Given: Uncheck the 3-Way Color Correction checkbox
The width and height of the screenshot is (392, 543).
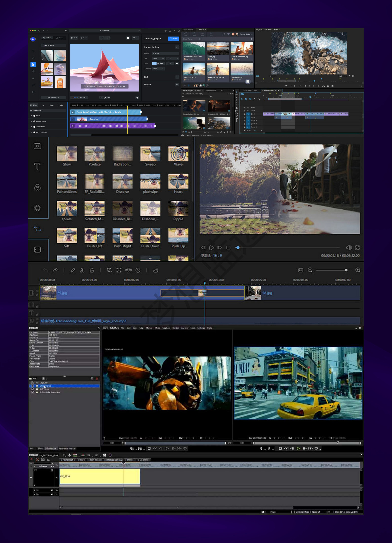Looking at the screenshot, I should coord(32,392).
